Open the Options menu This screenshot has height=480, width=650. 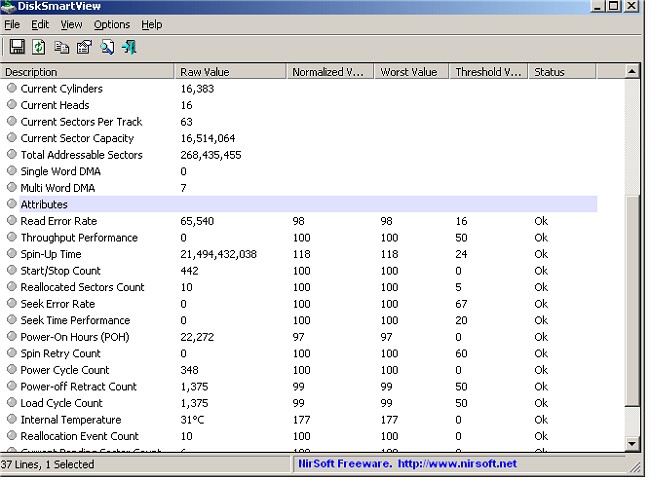(x=112, y=24)
